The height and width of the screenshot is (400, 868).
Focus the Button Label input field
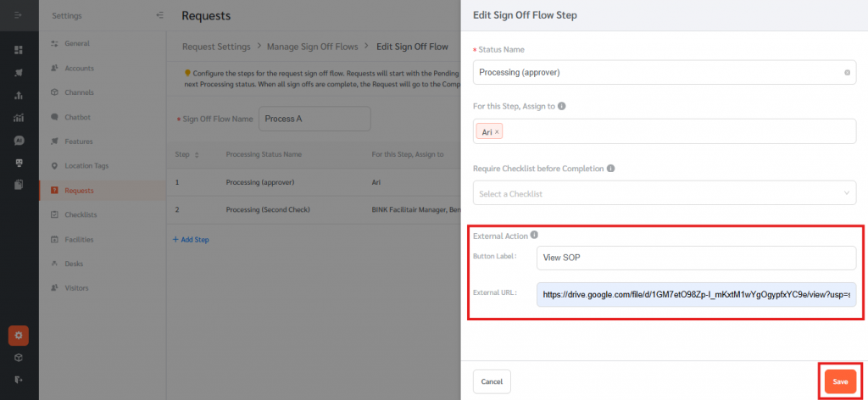tap(696, 258)
